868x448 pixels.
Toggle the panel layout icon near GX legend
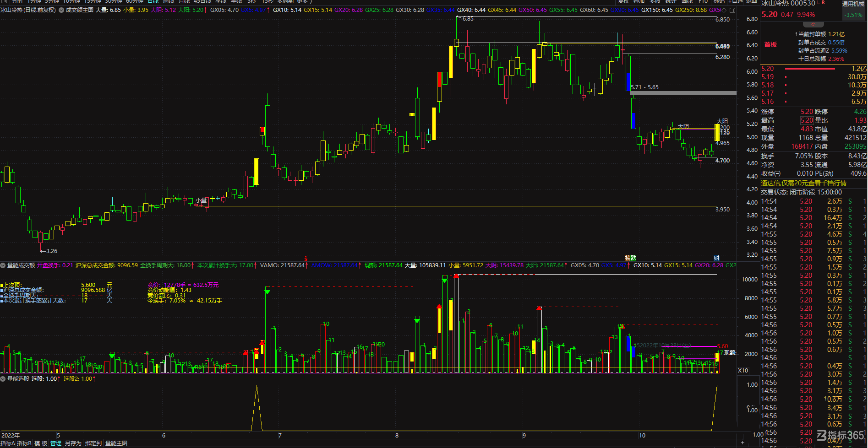732,10
